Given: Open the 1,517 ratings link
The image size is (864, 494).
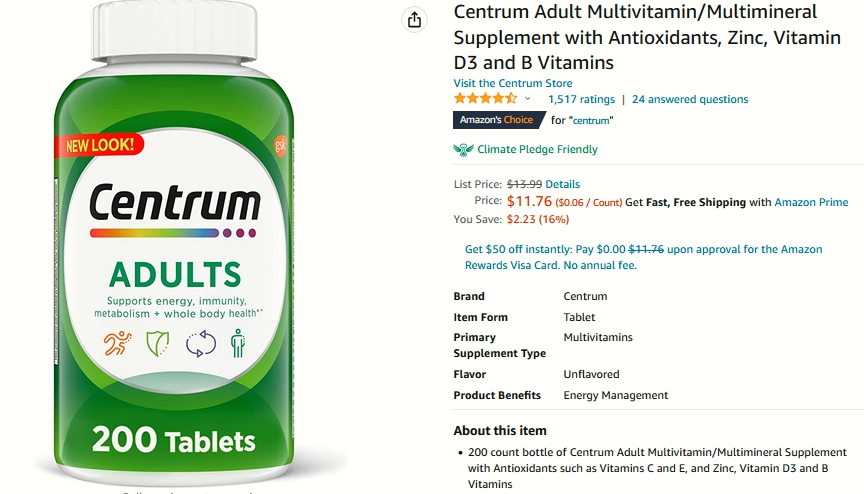Looking at the screenshot, I should point(581,99).
